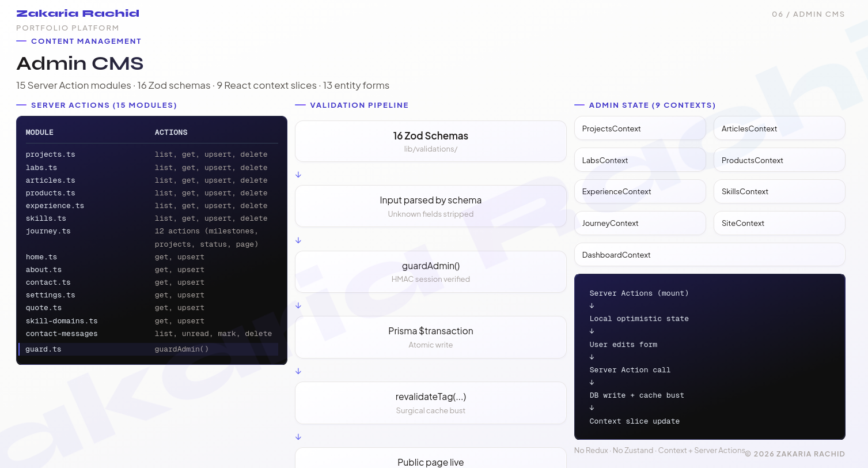Select the ProjectsContext card

point(640,128)
